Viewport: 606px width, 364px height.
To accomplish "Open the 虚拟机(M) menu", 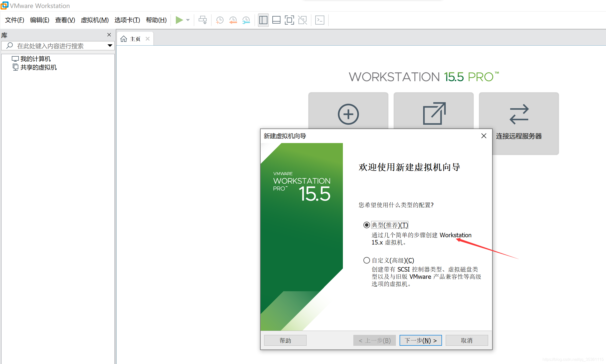I will click(x=95, y=20).
